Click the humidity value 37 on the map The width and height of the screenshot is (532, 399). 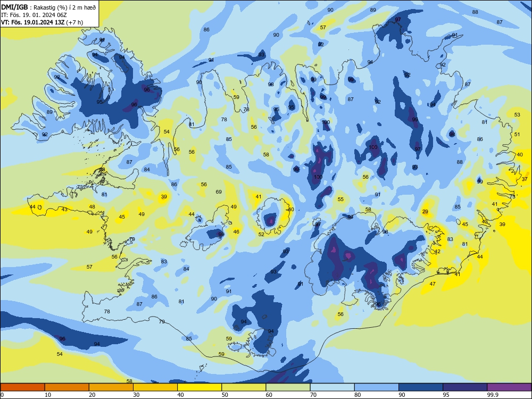pyautogui.click(x=525, y=179)
